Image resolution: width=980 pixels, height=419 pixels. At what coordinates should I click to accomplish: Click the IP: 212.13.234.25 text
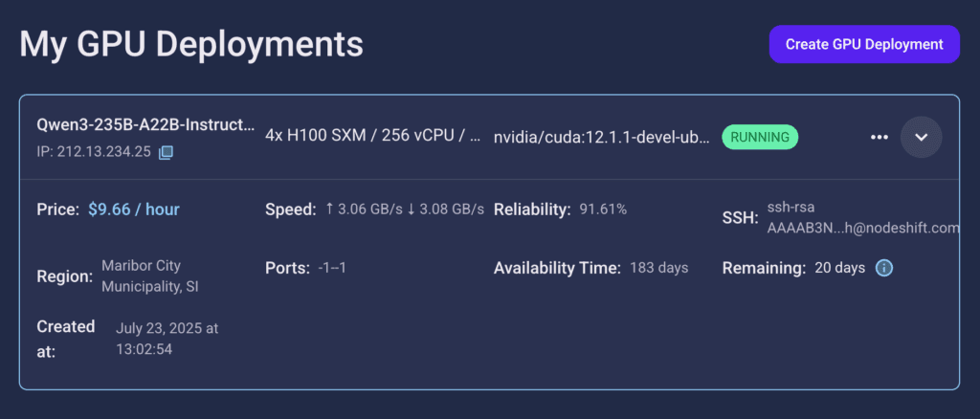pos(94,152)
